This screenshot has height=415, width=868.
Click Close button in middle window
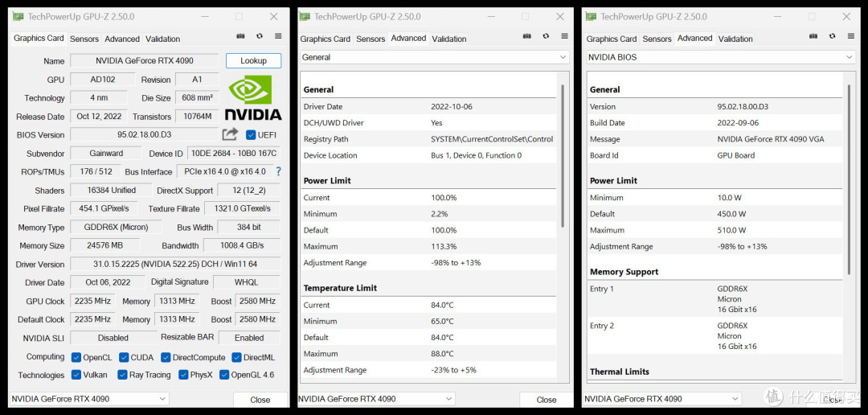point(547,400)
